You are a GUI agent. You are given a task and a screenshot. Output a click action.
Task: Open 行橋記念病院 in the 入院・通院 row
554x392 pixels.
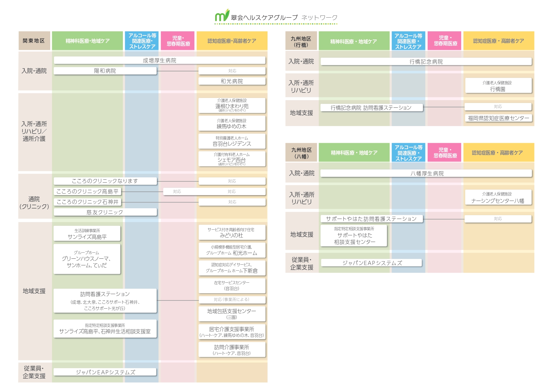[x=426, y=62]
